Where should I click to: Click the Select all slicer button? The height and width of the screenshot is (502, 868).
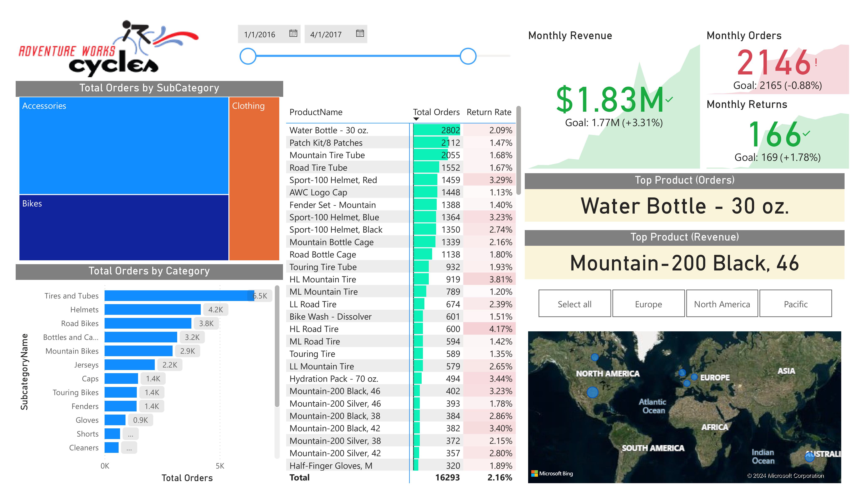pos(574,304)
